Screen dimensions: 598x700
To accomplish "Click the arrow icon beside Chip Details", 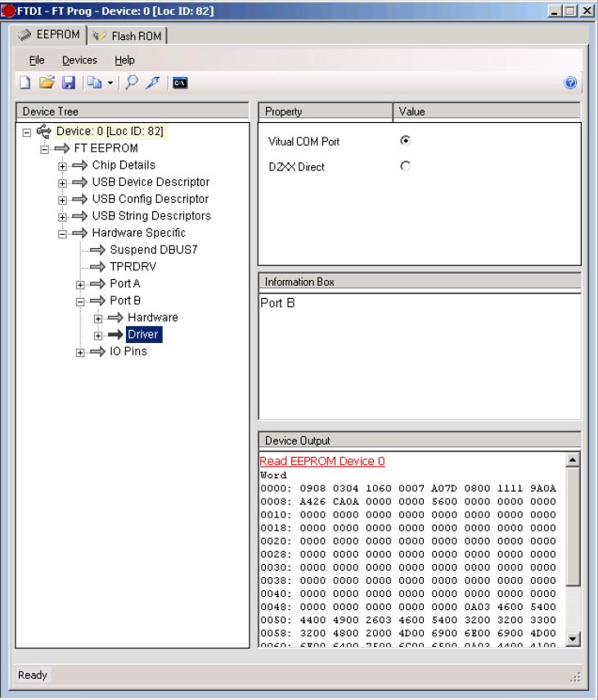I will pos(79,165).
